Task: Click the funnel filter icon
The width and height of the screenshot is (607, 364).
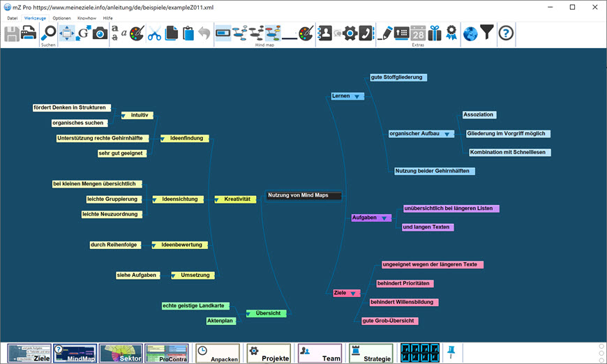Action: 486,33
